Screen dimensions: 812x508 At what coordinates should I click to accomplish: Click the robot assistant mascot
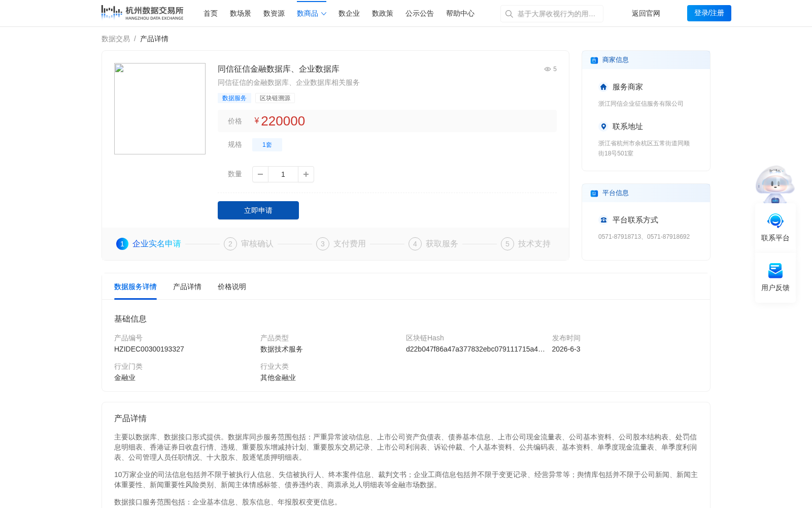point(775,184)
